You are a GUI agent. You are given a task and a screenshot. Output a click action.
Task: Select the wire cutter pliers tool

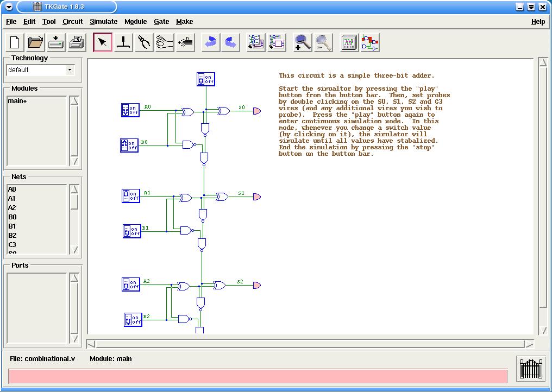(x=144, y=42)
